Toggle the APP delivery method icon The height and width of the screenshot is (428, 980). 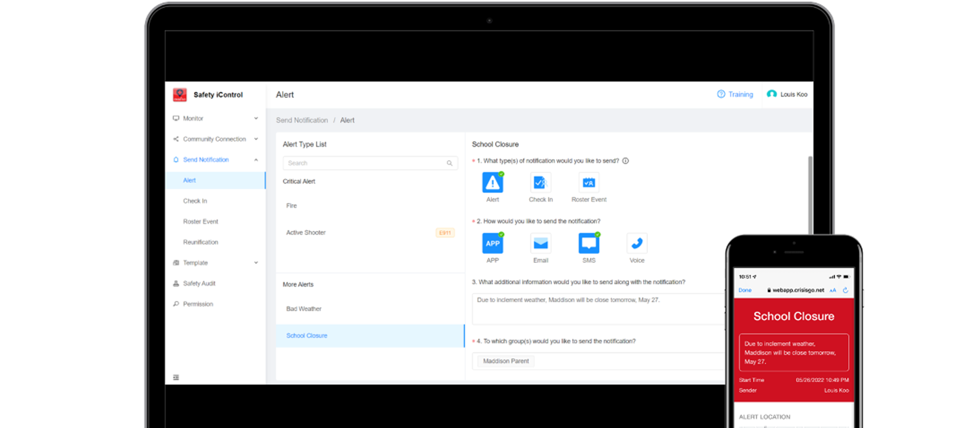point(492,243)
